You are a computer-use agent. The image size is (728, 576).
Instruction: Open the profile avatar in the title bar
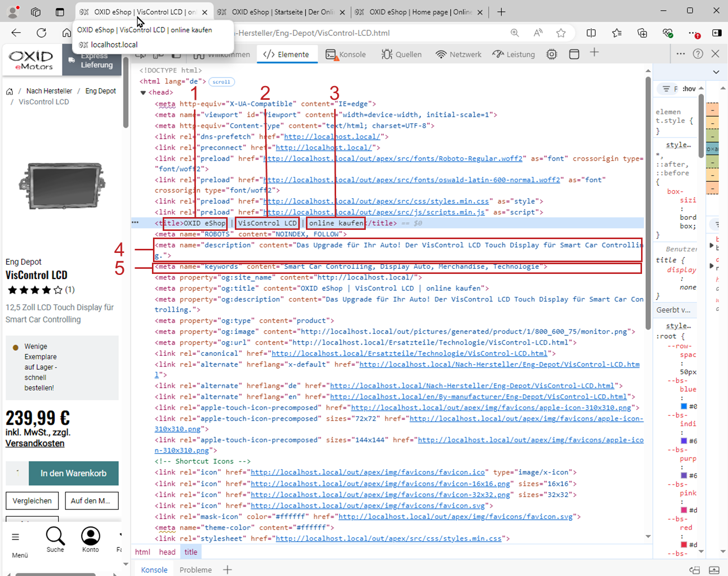pos(13,11)
